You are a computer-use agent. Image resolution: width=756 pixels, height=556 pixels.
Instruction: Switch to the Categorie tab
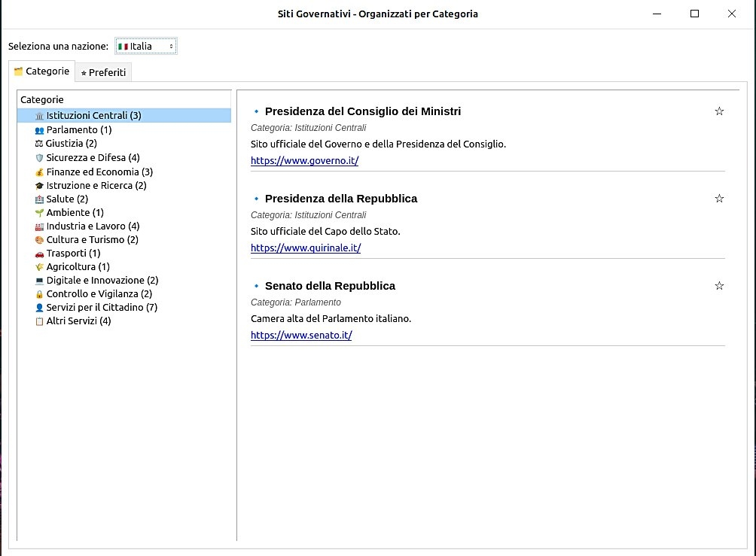pyautogui.click(x=42, y=71)
